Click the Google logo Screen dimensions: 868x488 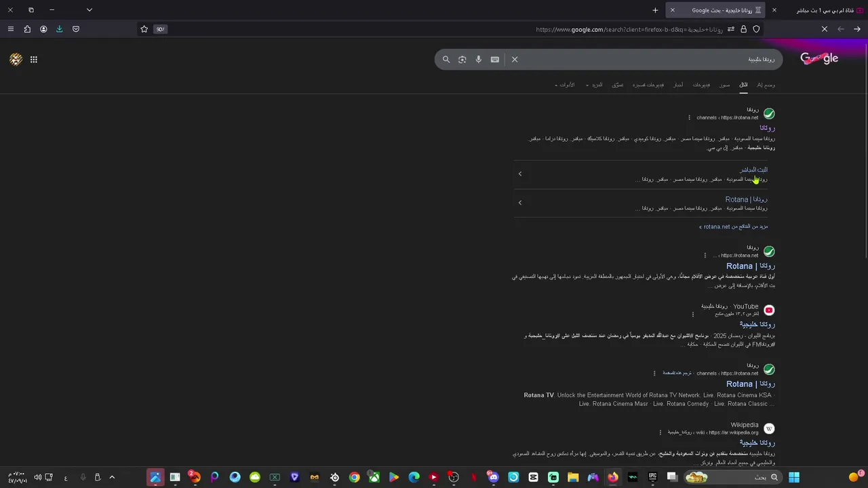[819, 59]
